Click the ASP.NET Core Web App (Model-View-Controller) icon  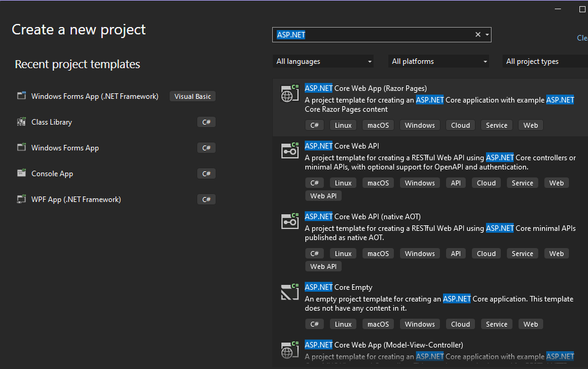click(x=290, y=350)
